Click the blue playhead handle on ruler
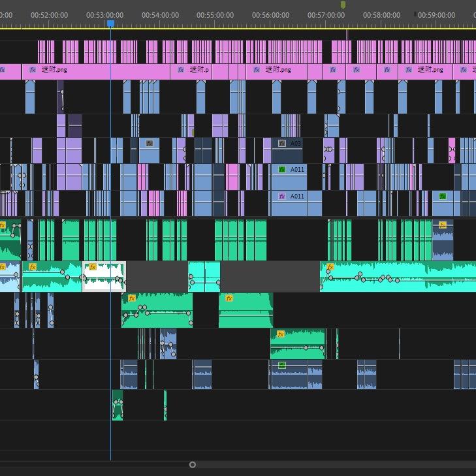The image size is (476, 476). (110, 24)
